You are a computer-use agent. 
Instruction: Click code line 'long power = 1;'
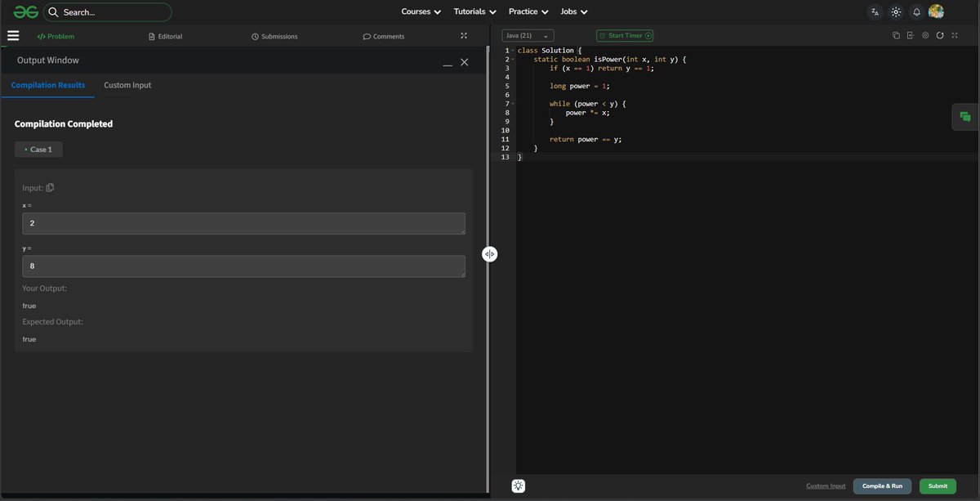[x=580, y=86]
